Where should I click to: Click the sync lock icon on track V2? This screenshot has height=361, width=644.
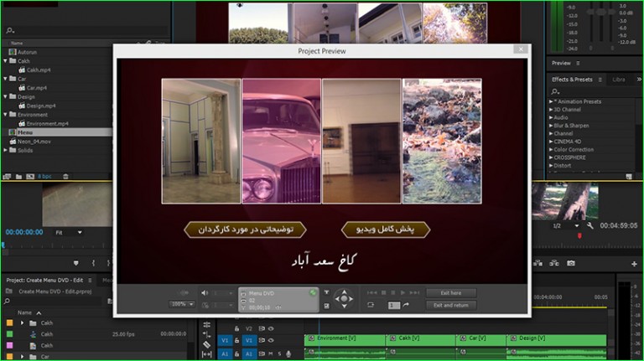(x=262, y=328)
